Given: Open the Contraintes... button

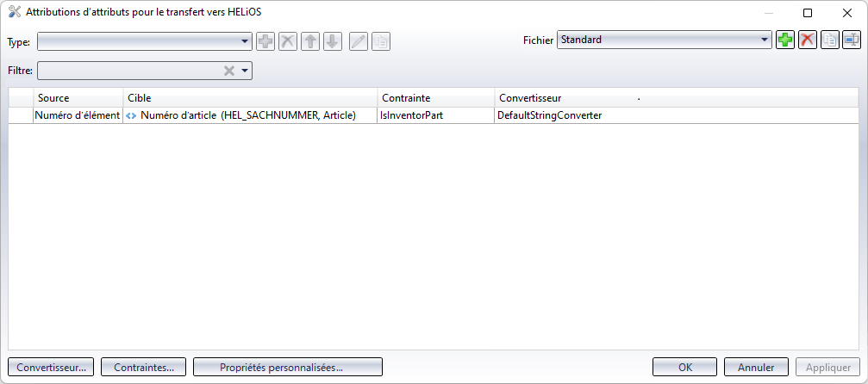Looking at the screenshot, I should [x=143, y=368].
